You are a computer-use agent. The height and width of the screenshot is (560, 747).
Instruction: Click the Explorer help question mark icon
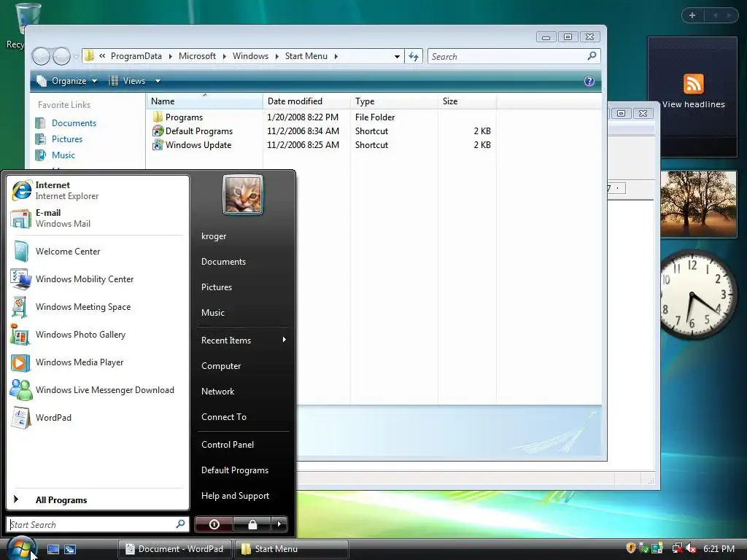click(589, 81)
